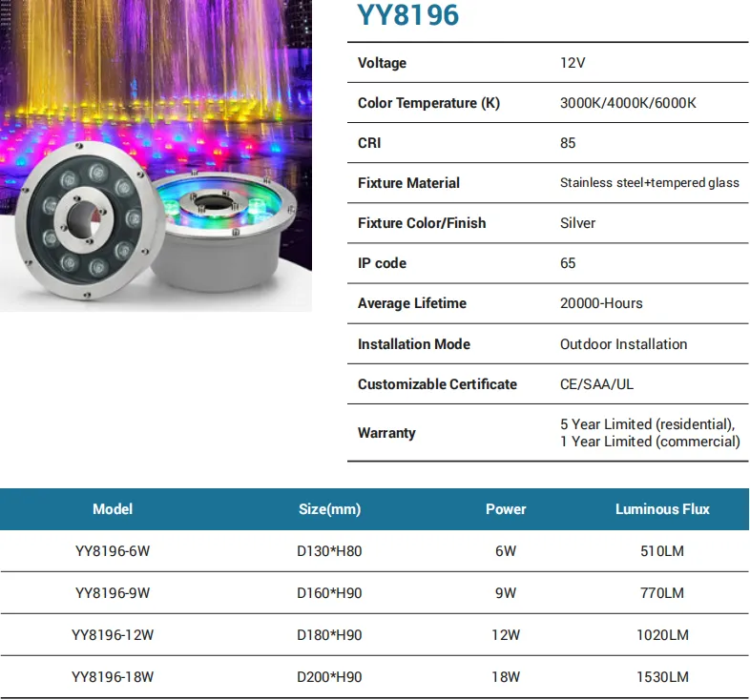
Task: Click the 3000K/4000K/6000K value
Action: (628, 103)
